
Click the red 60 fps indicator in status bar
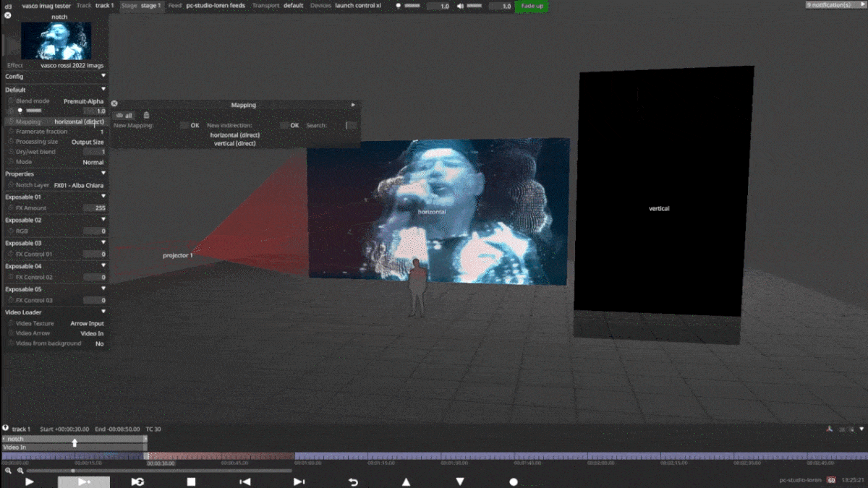[831, 480]
